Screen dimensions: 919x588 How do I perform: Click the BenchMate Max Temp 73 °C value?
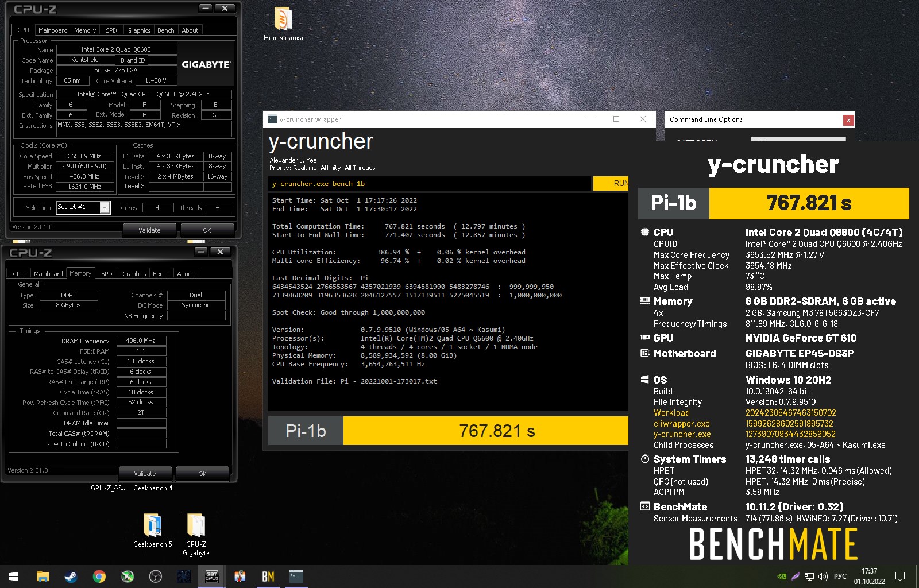(x=755, y=276)
